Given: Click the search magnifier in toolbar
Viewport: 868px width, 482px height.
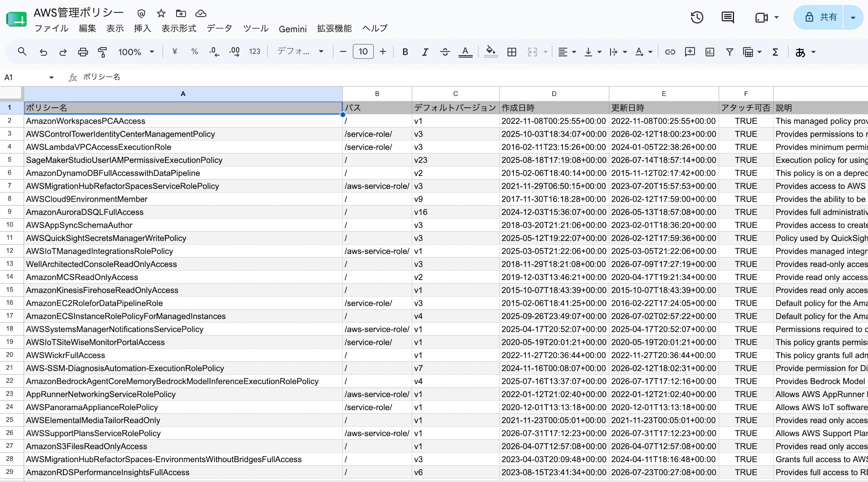Looking at the screenshot, I should coord(22,52).
